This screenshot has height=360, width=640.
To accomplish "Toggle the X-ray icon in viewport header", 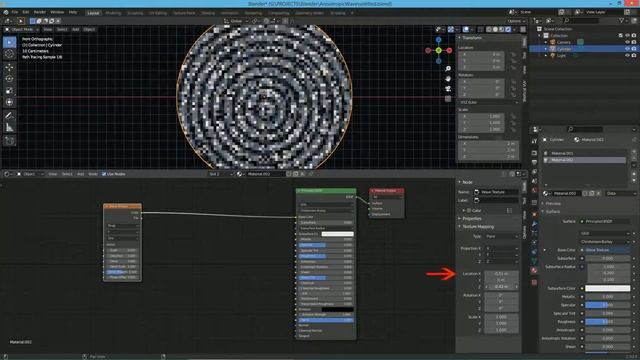I will [x=480, y=29].
